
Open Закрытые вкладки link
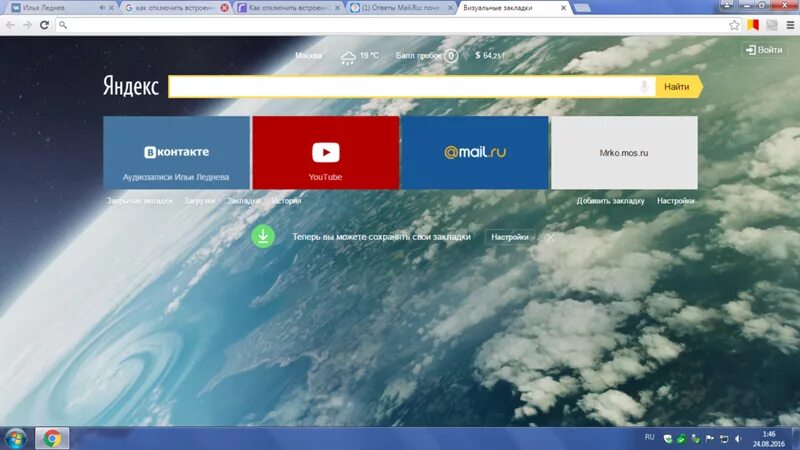[x=139, y=201]
